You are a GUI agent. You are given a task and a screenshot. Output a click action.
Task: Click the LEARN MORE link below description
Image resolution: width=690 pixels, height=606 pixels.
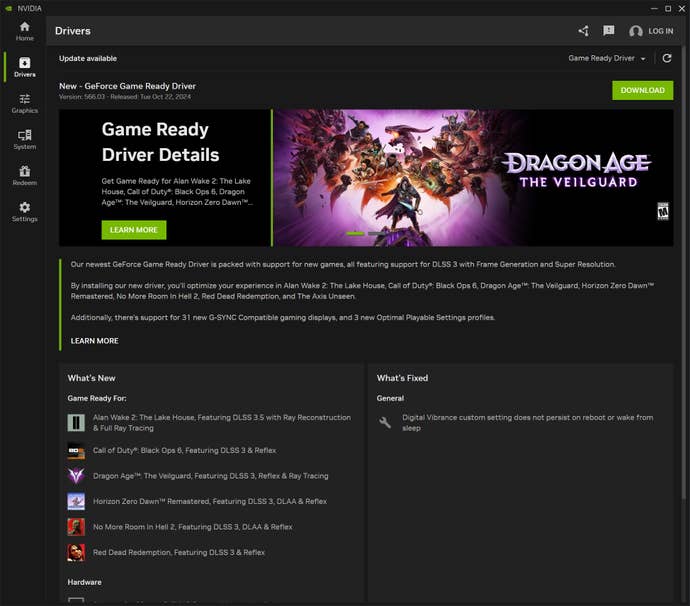click(x=95, y=341)
